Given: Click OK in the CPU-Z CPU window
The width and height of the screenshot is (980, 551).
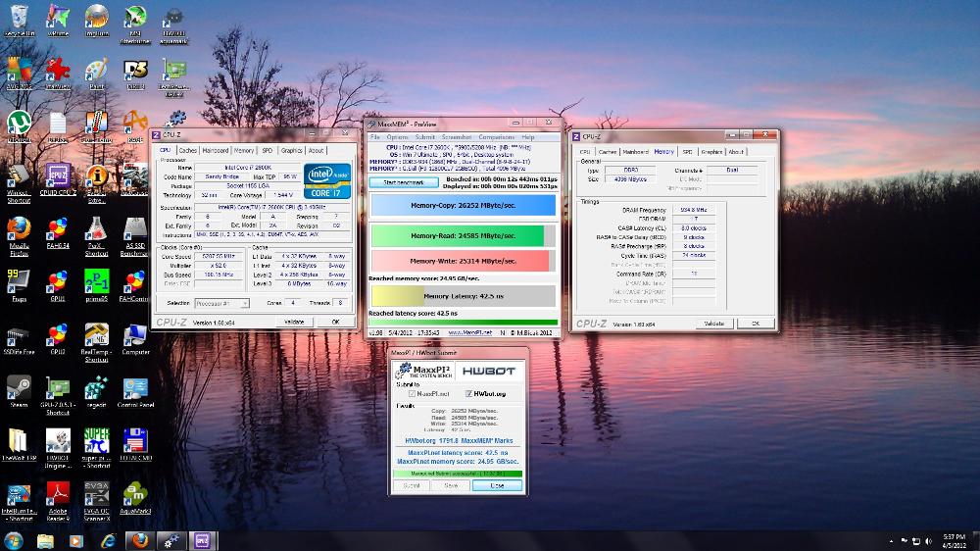Looking at the screenshot, I should click(335, 323).
